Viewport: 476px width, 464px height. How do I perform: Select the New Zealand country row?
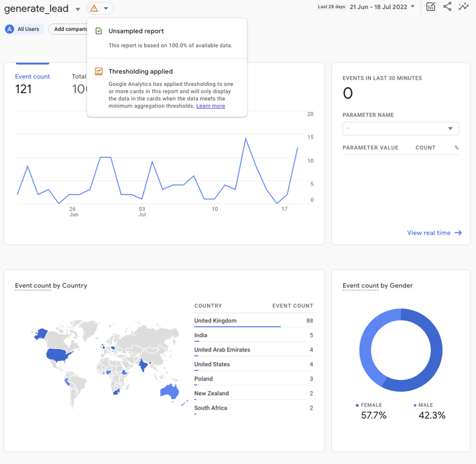[x=253, y=394]
